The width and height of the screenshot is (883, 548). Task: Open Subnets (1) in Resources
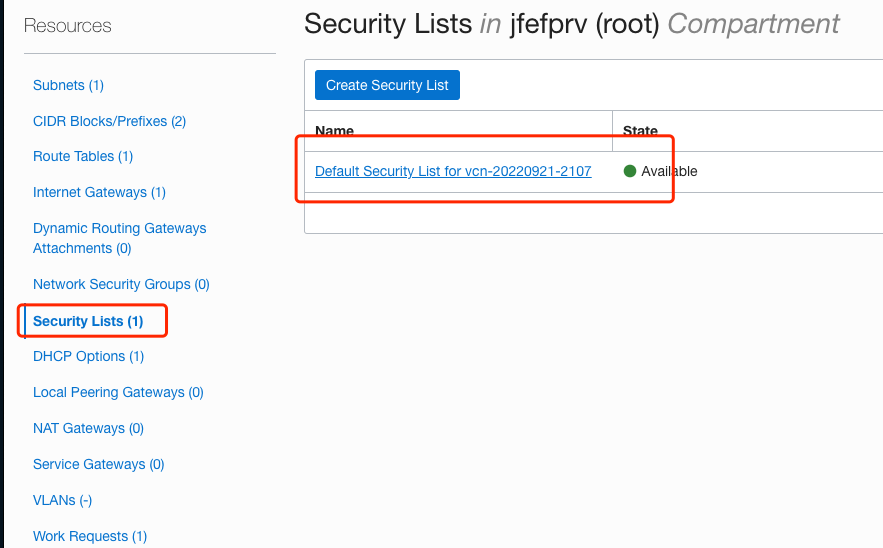68,85
